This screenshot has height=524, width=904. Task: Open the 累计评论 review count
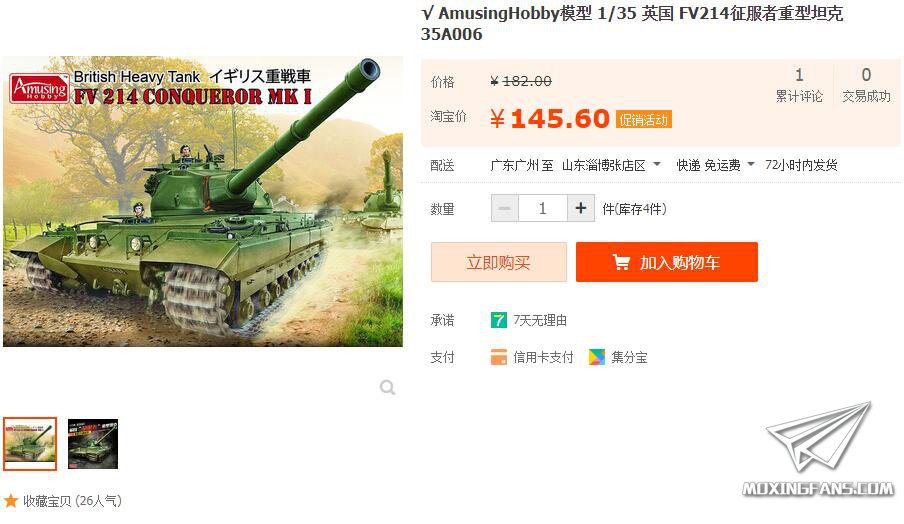pyautogui.click(x=798, y=85)
